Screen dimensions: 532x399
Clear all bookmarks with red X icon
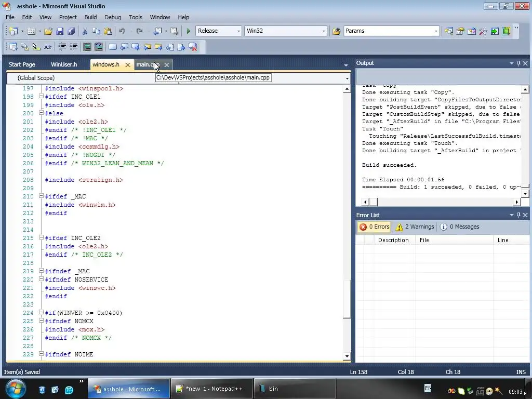(x=193, y=47)
